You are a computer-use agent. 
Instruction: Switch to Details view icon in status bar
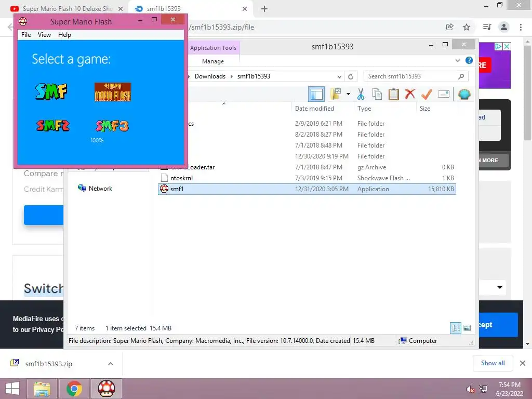456,328
